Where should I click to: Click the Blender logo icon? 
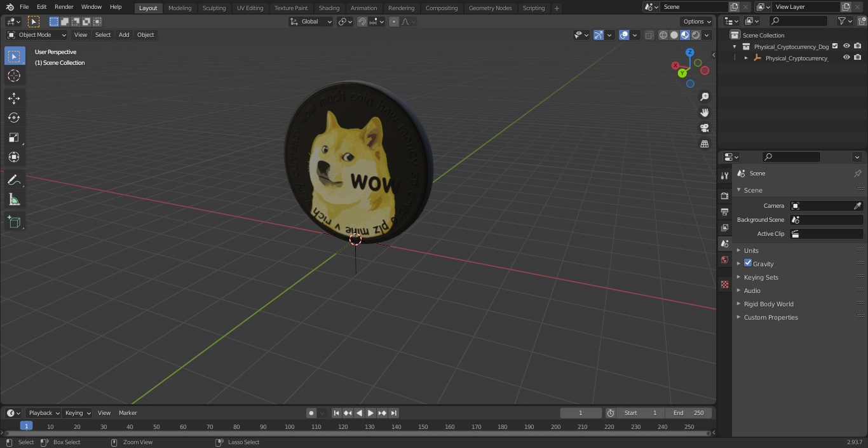tap(9, 7)
